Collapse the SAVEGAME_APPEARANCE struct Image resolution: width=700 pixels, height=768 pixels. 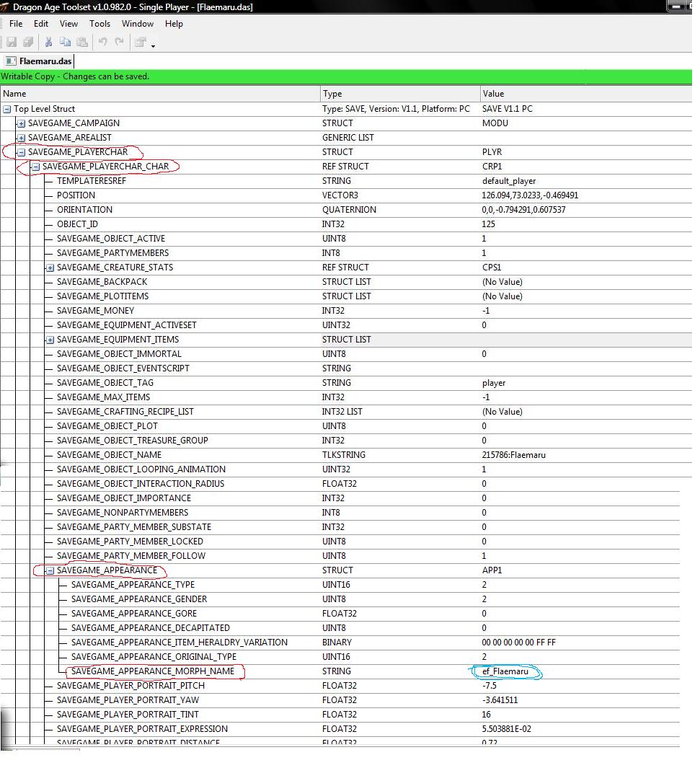(50, 570)
